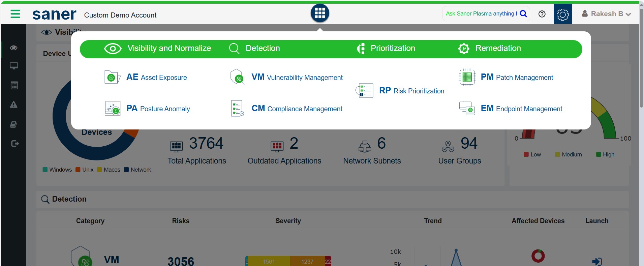Click the Outdated Applications red icon
This screenshot has width=644, height=266.
pos(277,146)
